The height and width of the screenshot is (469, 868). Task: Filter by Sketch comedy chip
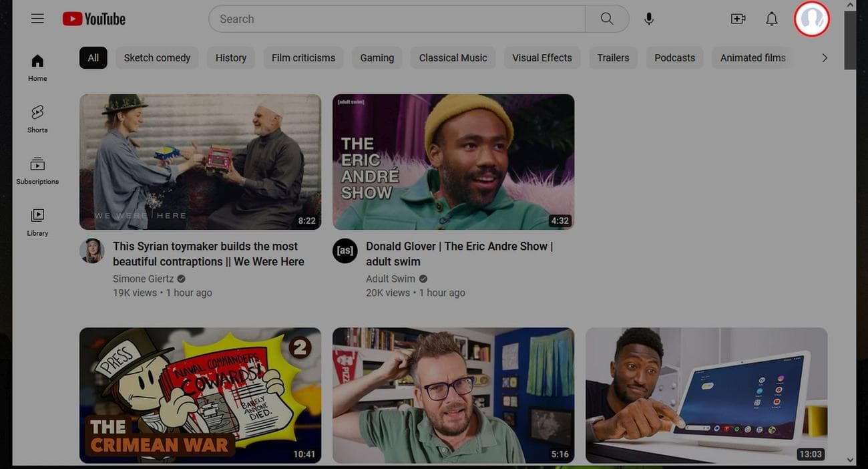click(x=157, y=58)
